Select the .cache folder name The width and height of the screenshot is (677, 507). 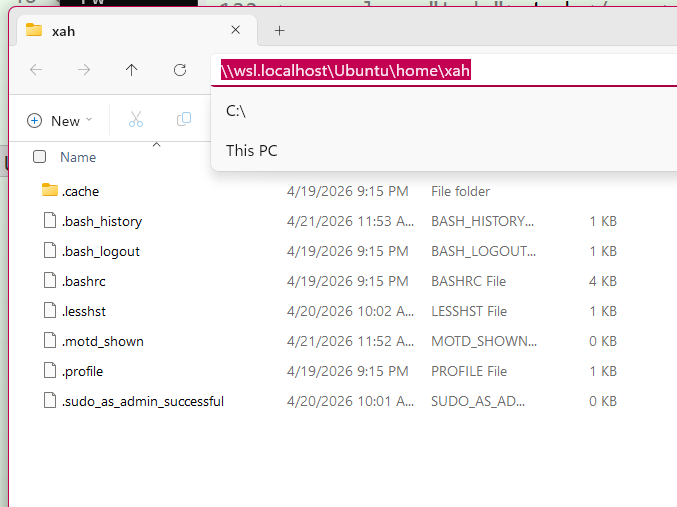[x=80, y=191]
